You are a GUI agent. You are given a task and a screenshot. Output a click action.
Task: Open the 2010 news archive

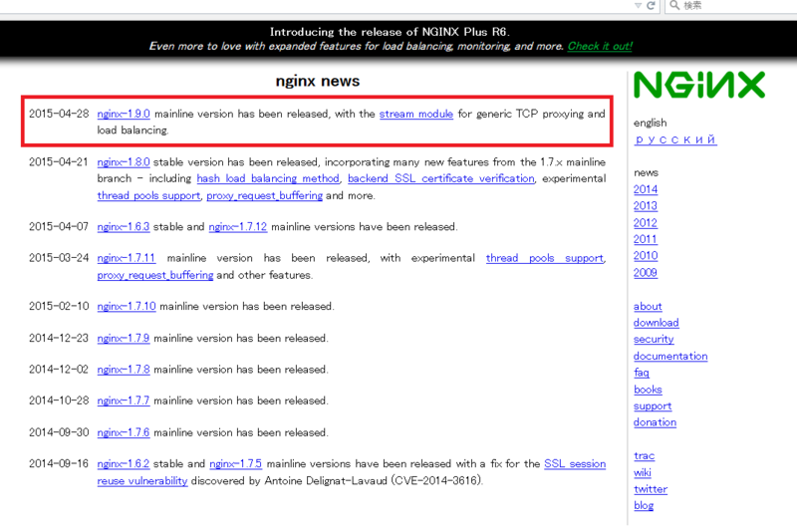[x=646, y=256]
